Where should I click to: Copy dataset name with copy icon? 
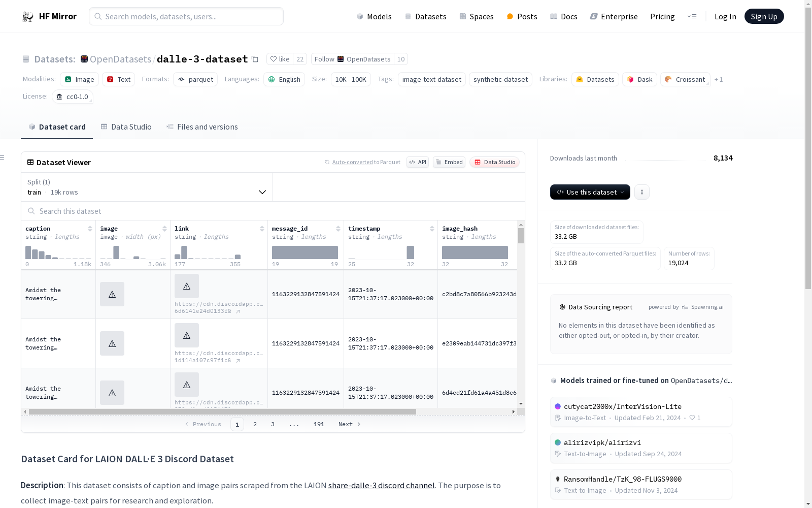255,59
